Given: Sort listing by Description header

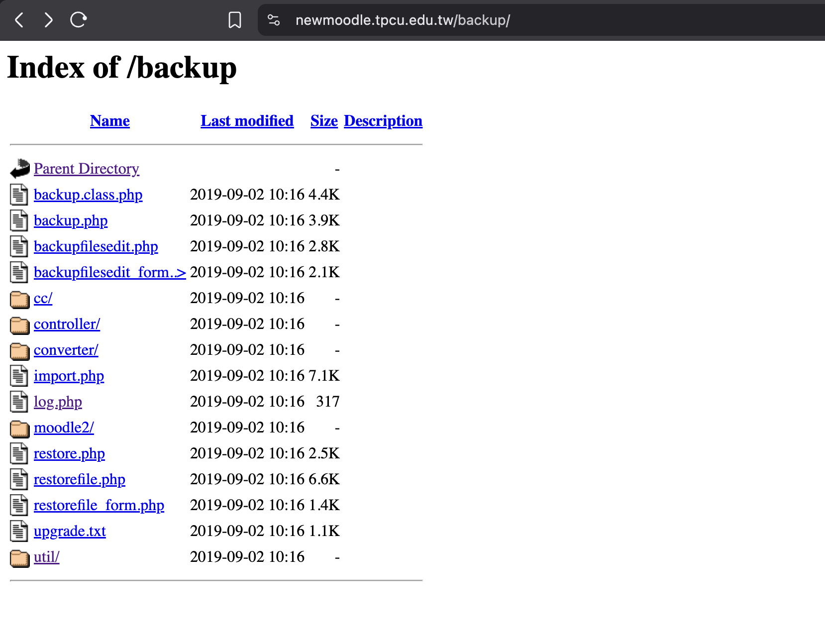Looking at the screenshot, I should pos(383,121).
